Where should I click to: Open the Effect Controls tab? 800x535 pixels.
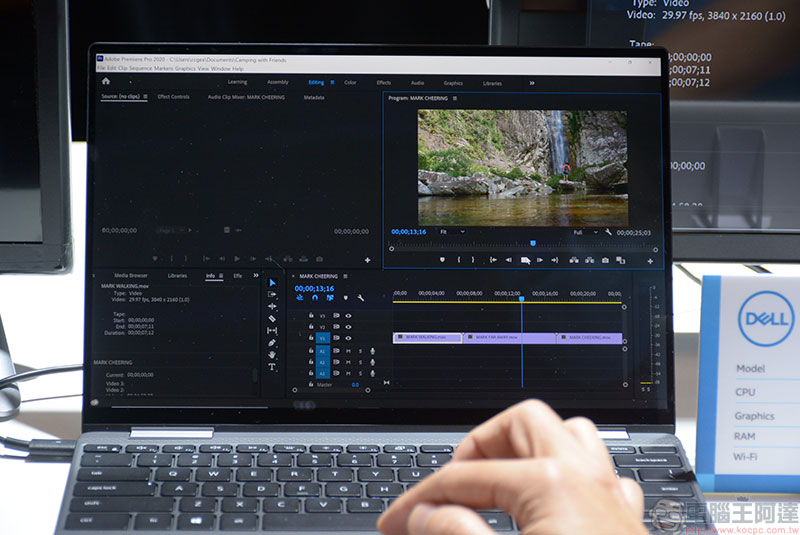173,97
